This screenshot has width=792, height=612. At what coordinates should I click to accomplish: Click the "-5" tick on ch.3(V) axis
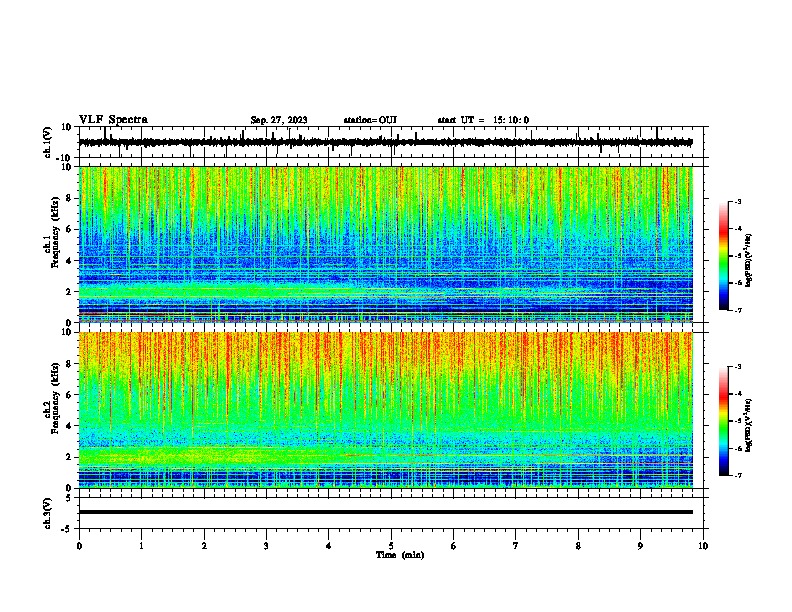(x=67, y=529)
